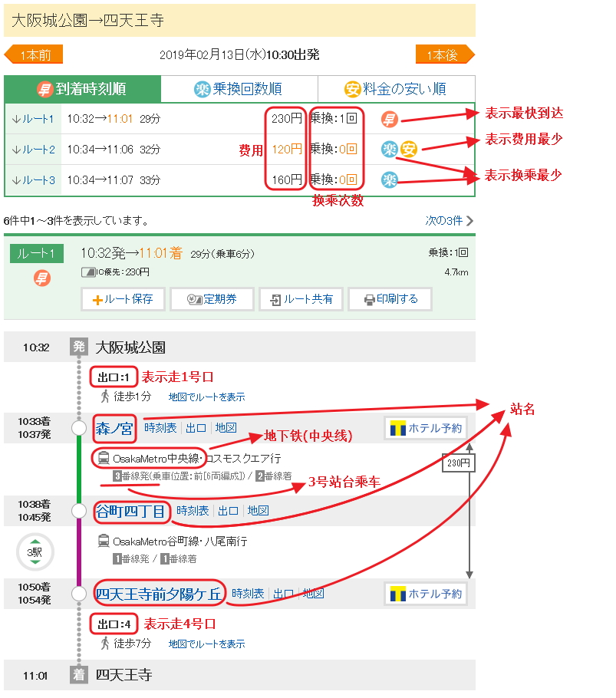The height and width of the screenshot is (698, 616).
Task: Switch to the 乗換回数順 tab
Action: (x=239, y=89)
